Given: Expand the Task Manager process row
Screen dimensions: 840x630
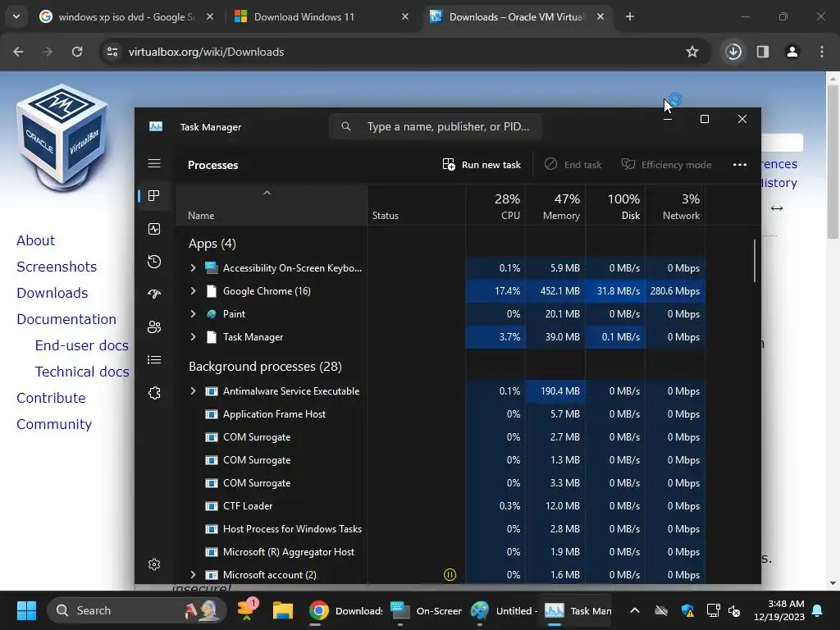Looking at the screenshot, I should tap(193, 337).
